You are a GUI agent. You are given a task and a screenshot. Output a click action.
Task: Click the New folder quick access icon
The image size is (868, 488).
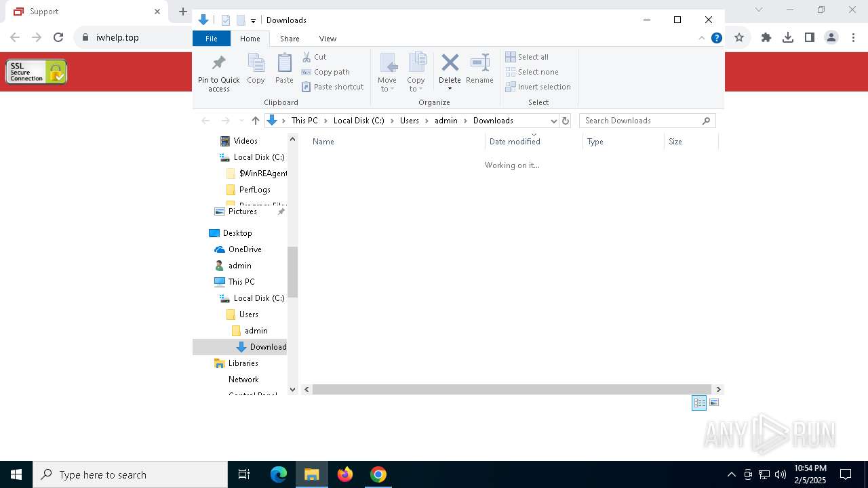[x=240, y=20]
